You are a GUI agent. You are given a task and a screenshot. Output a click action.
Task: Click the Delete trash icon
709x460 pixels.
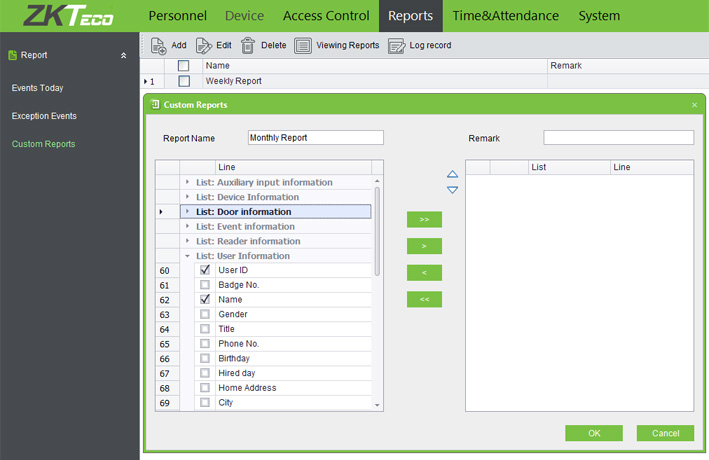tap(247, 46)
